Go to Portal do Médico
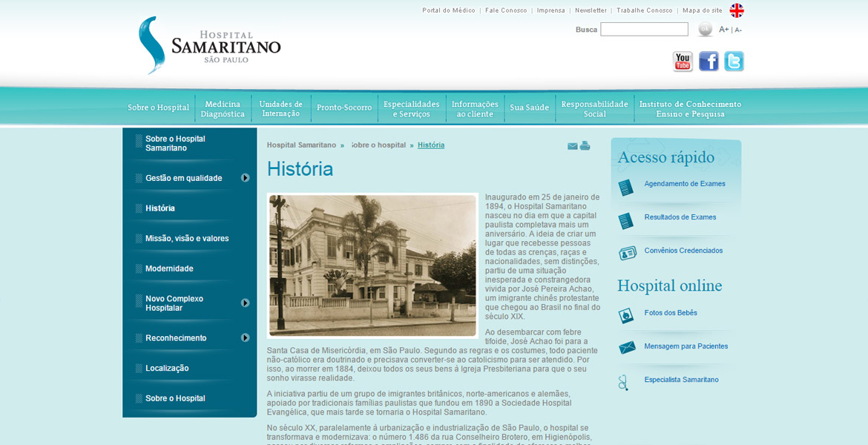868x445 pixels. click(x=448, y=10)
